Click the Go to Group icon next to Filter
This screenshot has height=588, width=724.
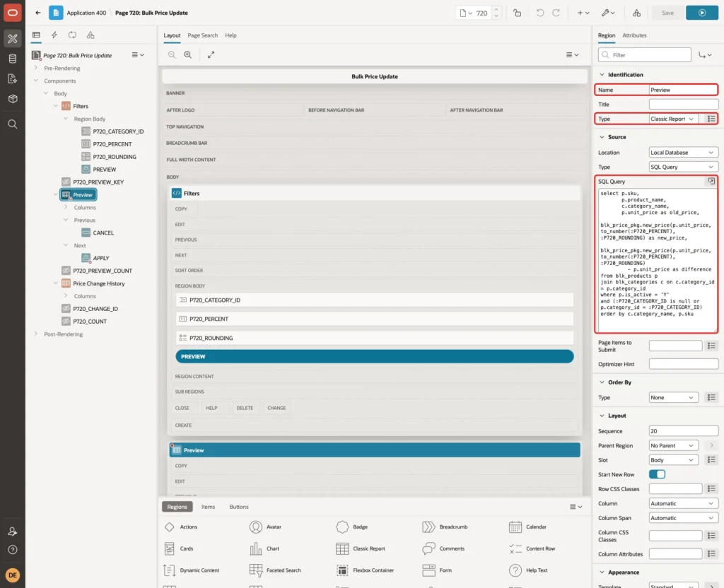[705, 55]
